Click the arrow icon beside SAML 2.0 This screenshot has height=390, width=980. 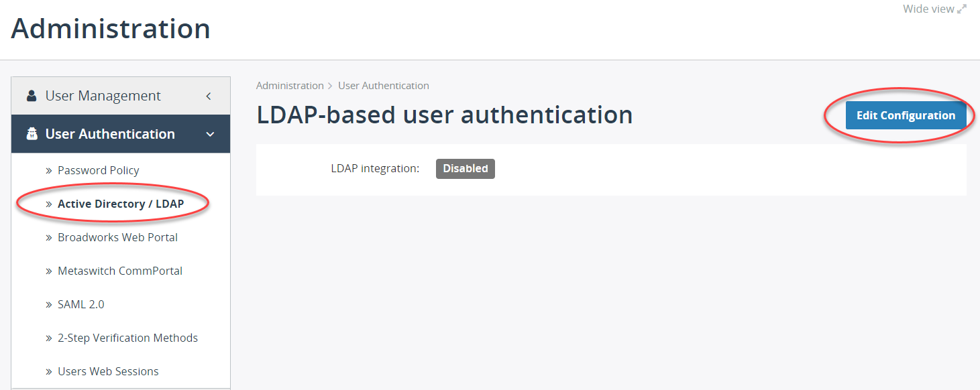tap(48, 304)
